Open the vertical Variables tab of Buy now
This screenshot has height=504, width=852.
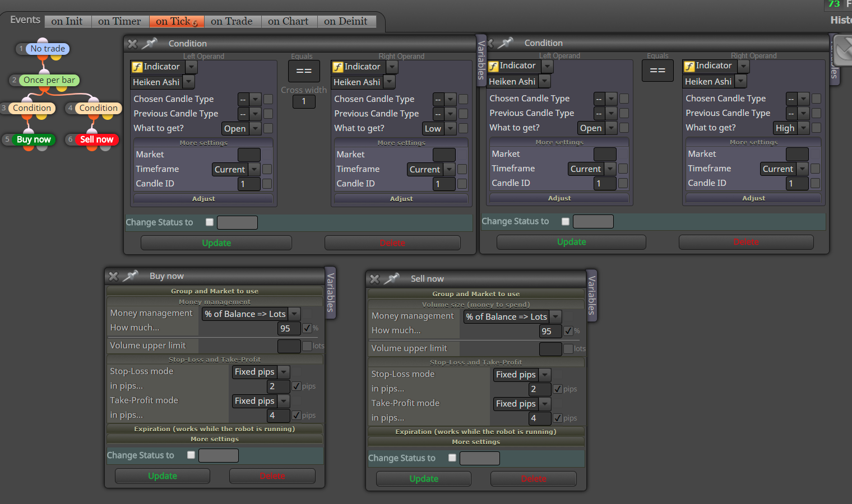(331, 292)
